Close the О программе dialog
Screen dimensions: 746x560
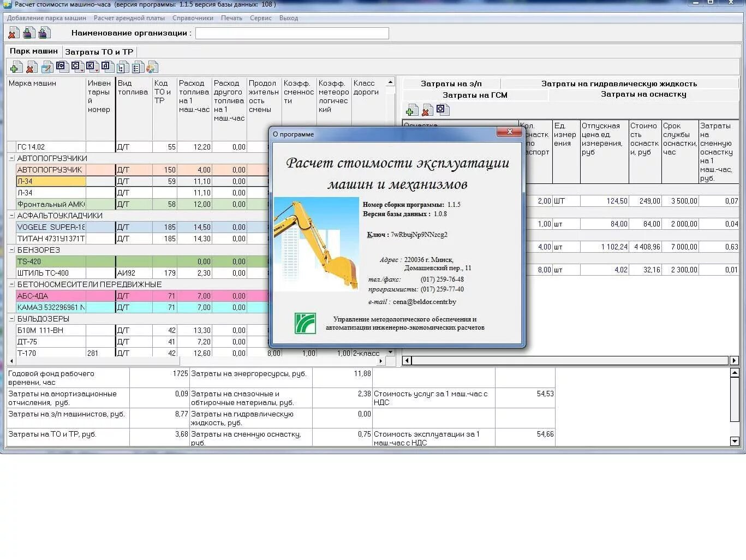click(509, 132)
